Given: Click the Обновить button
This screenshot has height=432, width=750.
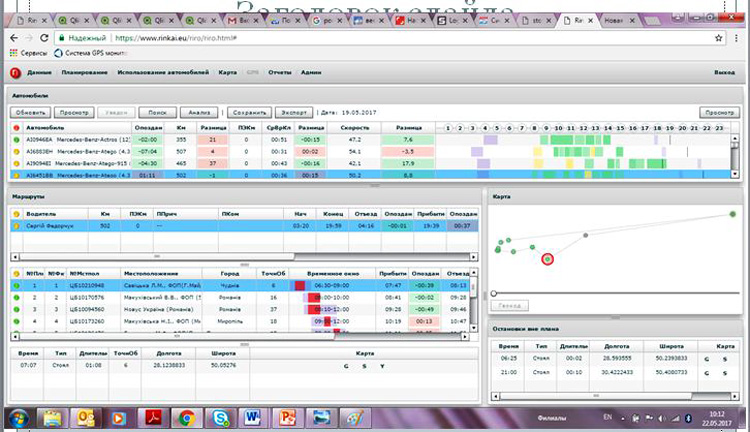Looking at the screenshot, I should pyautogui.click(x=30, y=113).
